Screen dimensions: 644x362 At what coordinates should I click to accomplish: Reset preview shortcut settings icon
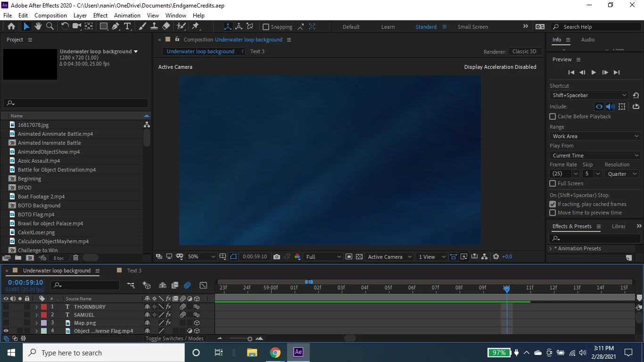[x=636, y=95]
